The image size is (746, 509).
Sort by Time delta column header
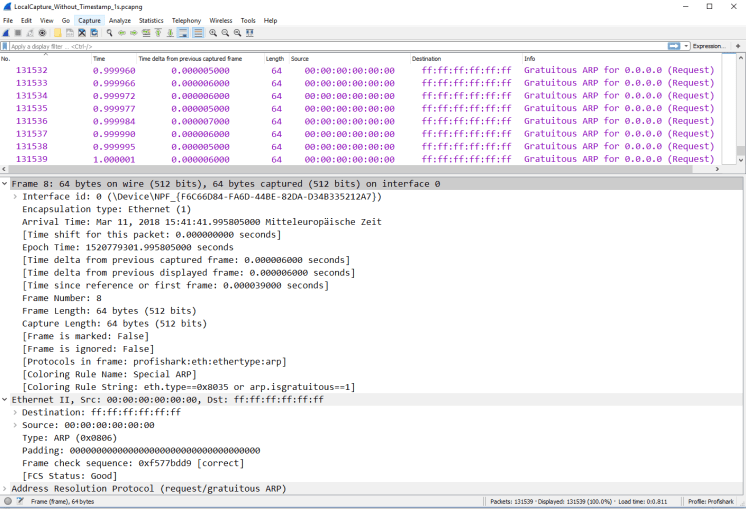(x=200, y=59)
